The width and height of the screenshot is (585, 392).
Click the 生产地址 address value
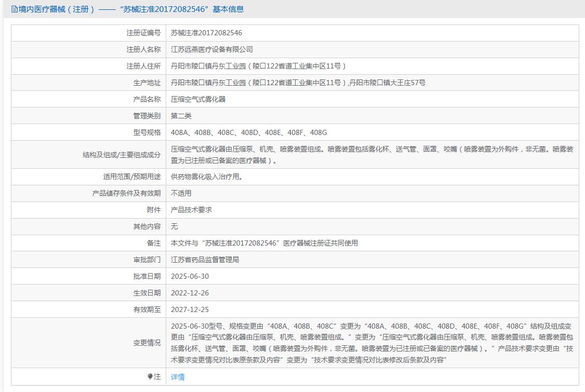click(298, 83)
